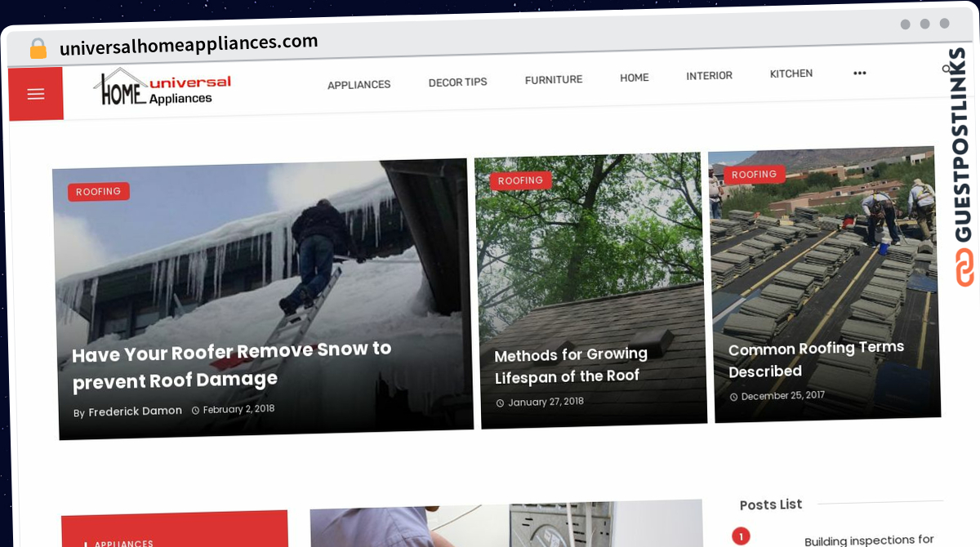
Task: Click the search magnifier icon
Action: [947, 69]
